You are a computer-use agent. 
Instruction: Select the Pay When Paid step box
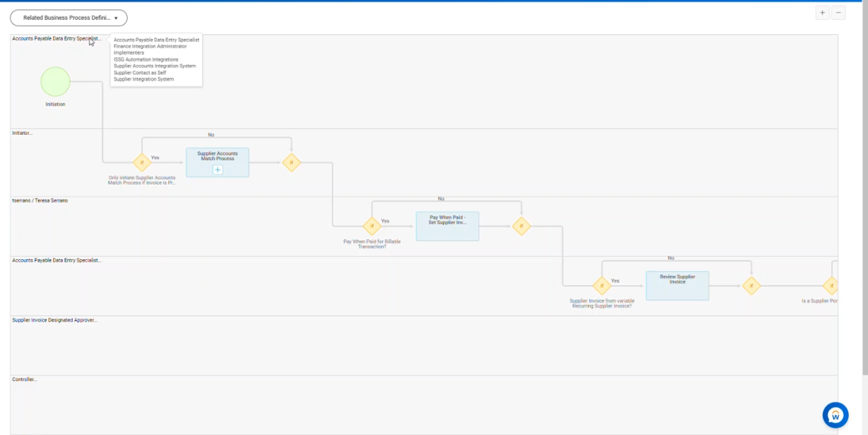(447, 227)
